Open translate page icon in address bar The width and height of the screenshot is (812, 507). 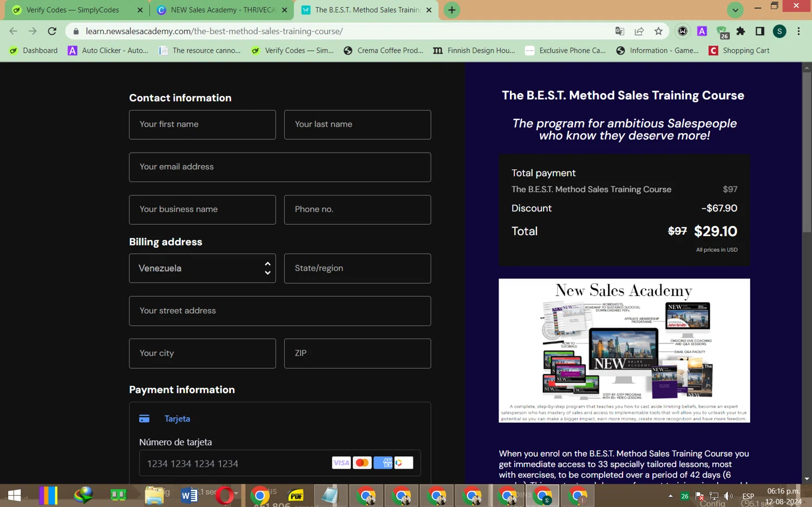[620, 31]
